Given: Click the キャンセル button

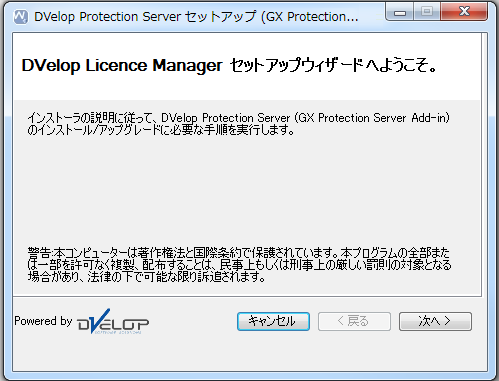Looking at the screenshot, I should point(273,321).
